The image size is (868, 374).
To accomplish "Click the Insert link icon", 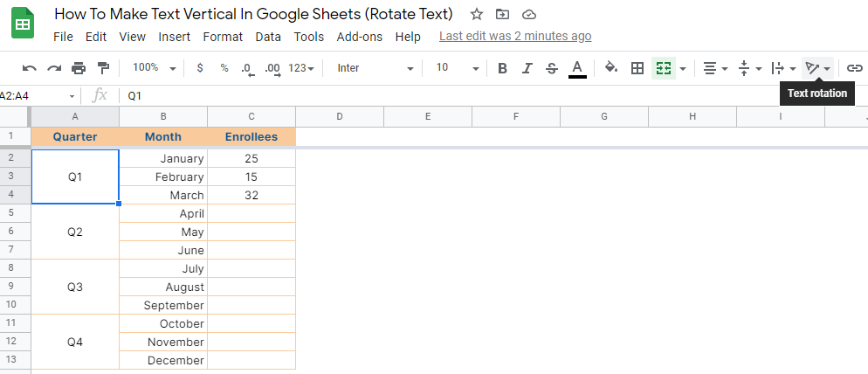I will coord(855,68).
